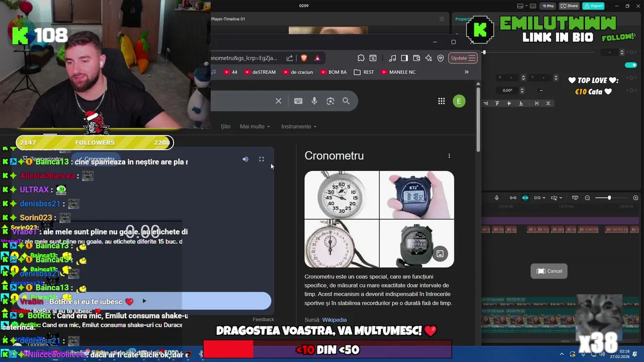Open the deSTREAM bookmark

pos(260,72)
